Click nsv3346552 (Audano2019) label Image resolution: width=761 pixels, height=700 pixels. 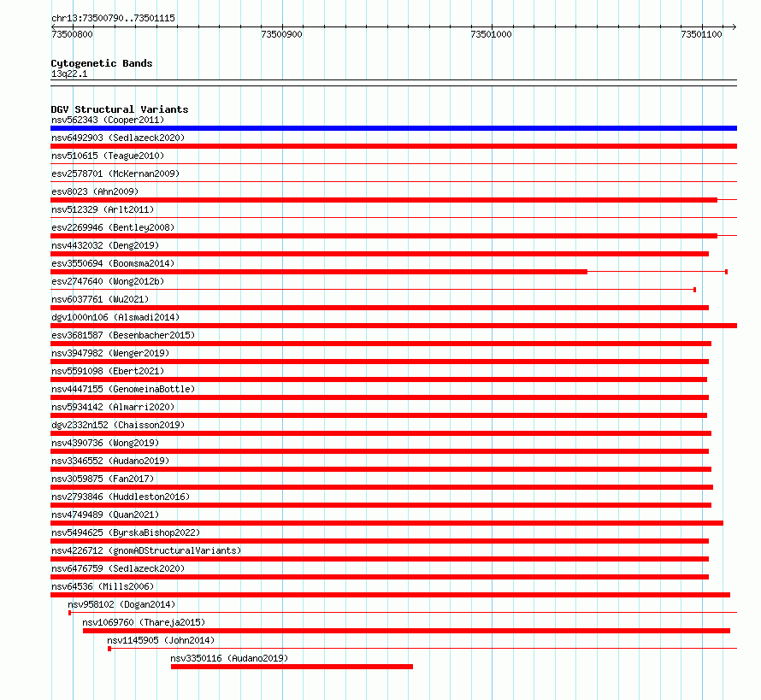click(x=110, y=461)
